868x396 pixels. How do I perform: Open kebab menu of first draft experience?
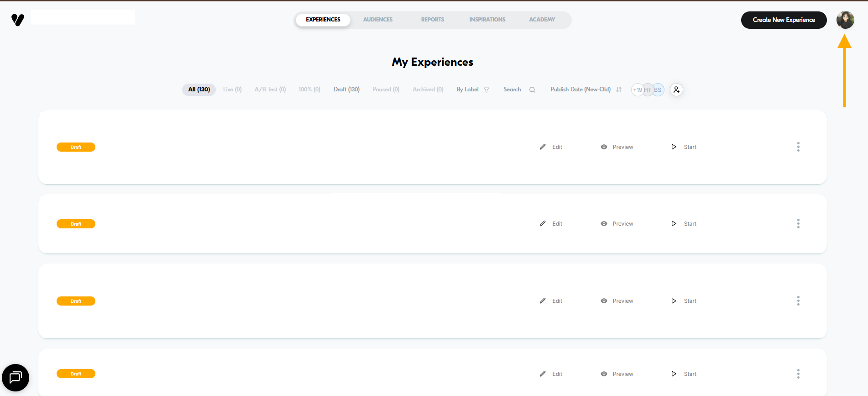click(x=798, y=147)
